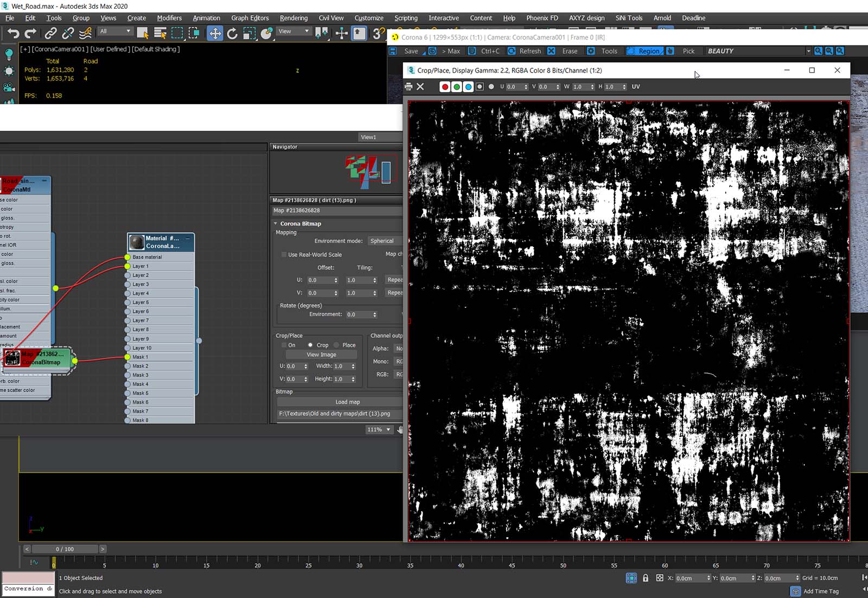Click the pink MAXScript listener swatch
868x598 pixels.
click(28, 577)
